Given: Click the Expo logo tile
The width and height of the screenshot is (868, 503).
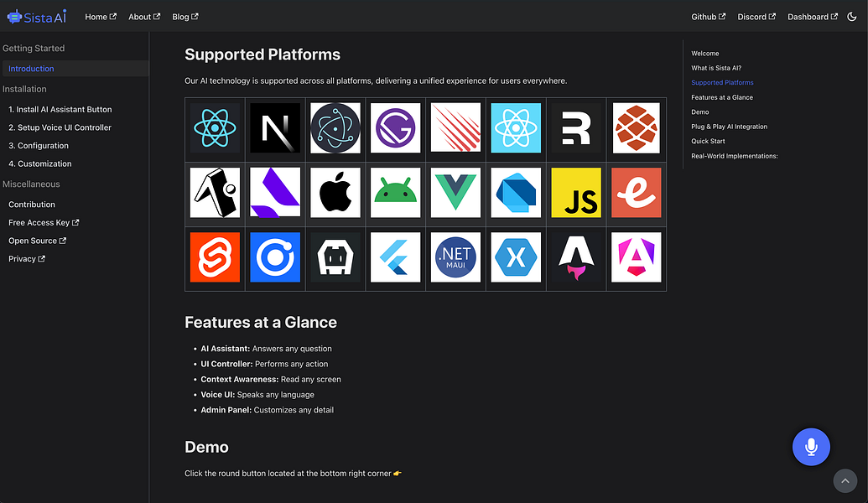Looking at the screenshot, I should (215, 193).
